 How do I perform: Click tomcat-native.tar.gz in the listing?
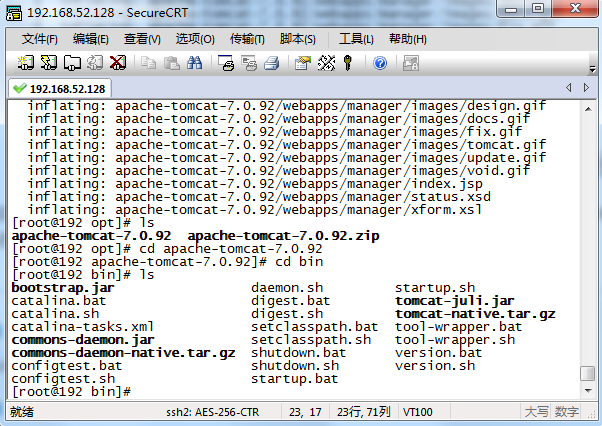(x=475, y=314)
